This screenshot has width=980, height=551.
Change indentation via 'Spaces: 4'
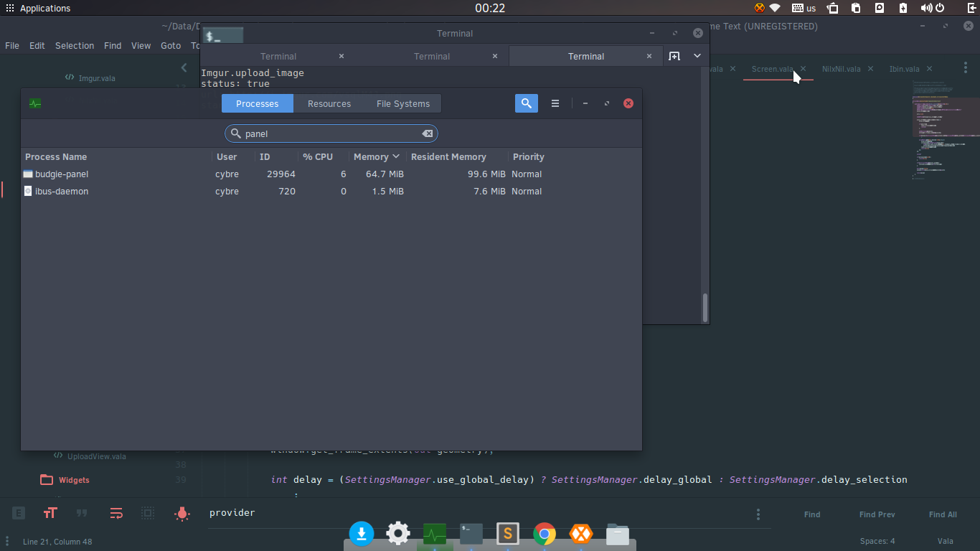click(x=877, y=542)
